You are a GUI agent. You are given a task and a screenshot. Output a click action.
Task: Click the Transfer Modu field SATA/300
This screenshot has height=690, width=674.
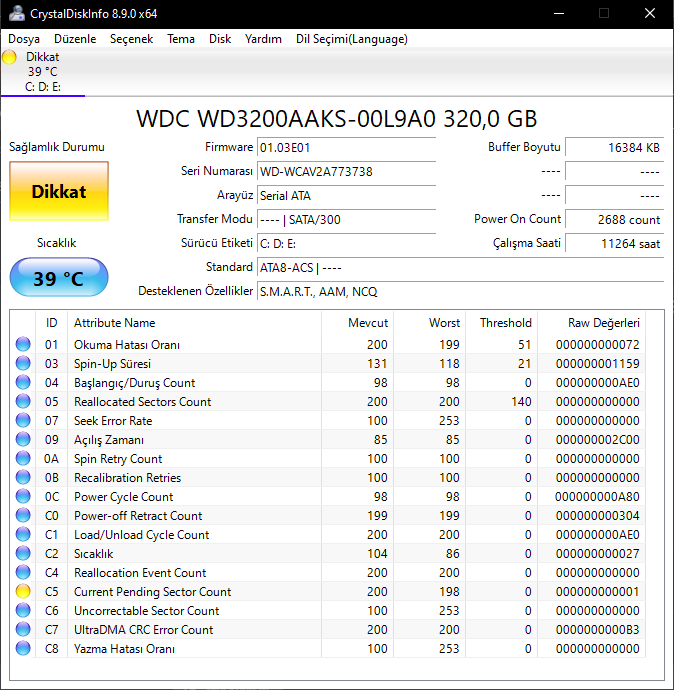click(346, 219)
